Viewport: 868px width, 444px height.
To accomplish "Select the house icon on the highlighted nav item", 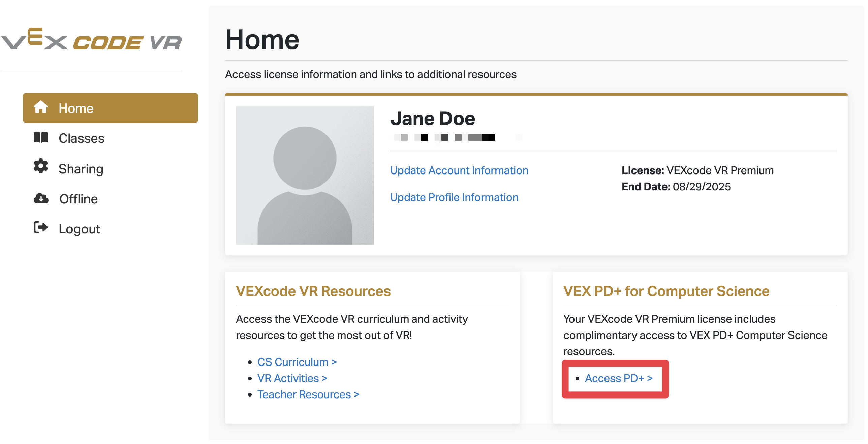I will coord(41,107).
